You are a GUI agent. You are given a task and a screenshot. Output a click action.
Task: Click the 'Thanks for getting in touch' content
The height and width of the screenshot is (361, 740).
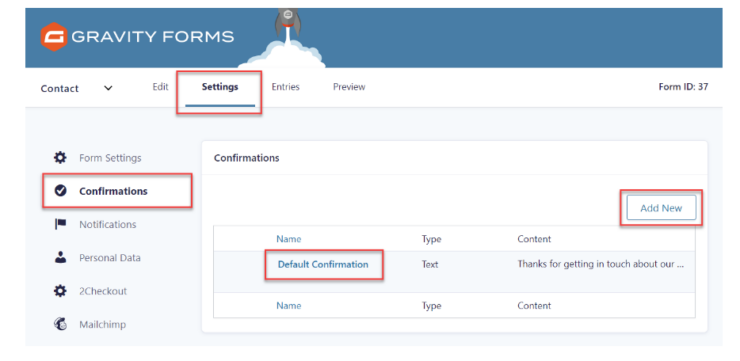point(601,264)
